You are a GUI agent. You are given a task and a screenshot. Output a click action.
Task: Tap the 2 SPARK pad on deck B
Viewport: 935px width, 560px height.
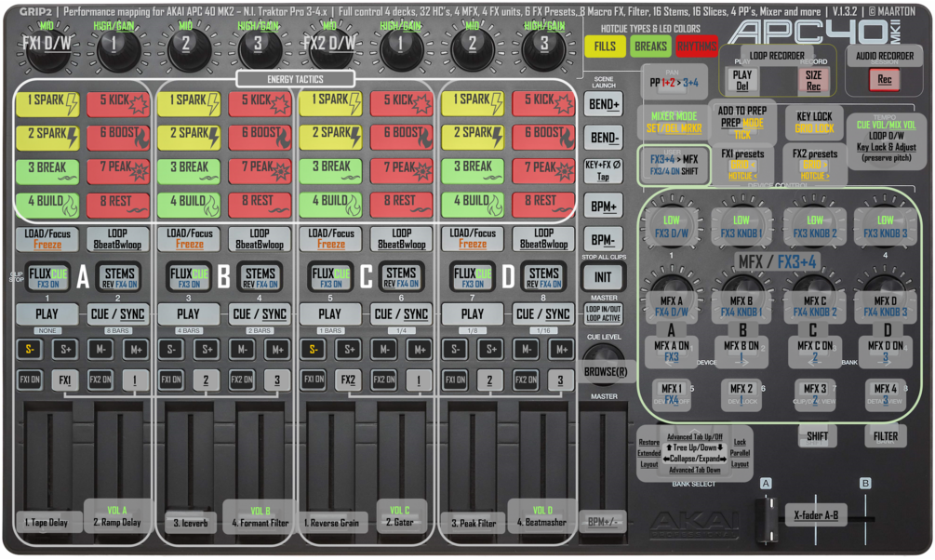coord(189,137)
